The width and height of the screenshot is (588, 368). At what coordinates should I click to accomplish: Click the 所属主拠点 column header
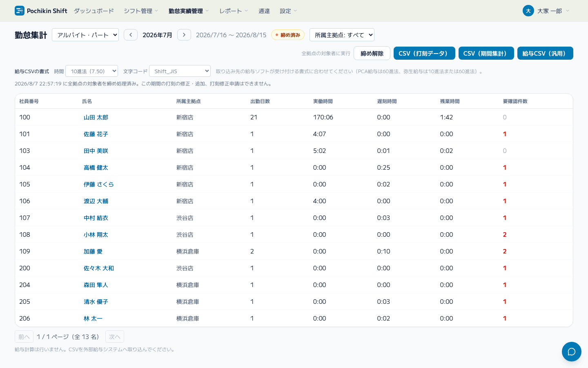pyautogui.click(x=189, y=101)
